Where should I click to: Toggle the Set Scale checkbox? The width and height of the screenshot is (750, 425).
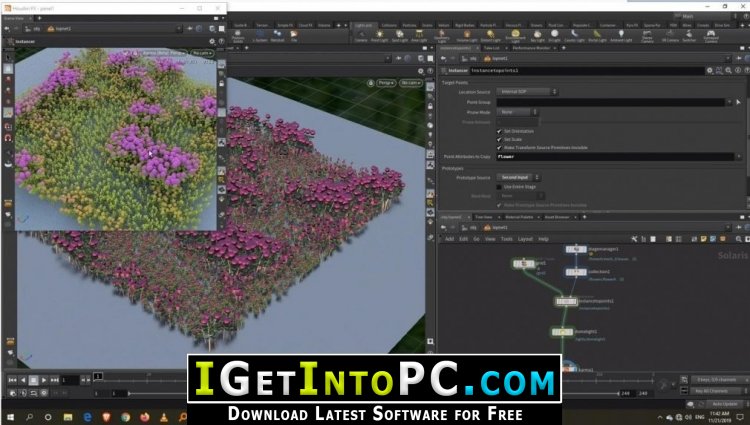[x=499, y=139]
